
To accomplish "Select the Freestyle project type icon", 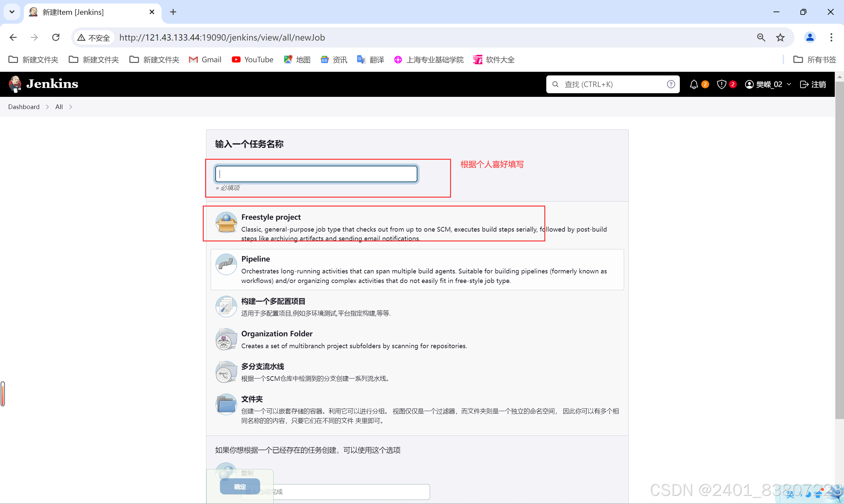I will click(226, 222).
